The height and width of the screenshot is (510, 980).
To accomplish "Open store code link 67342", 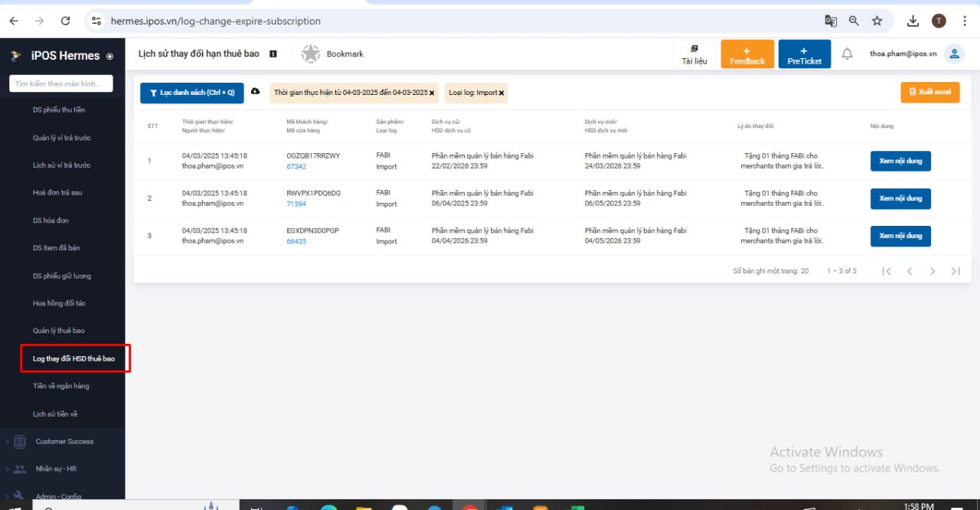I will [x=296, y=167].
